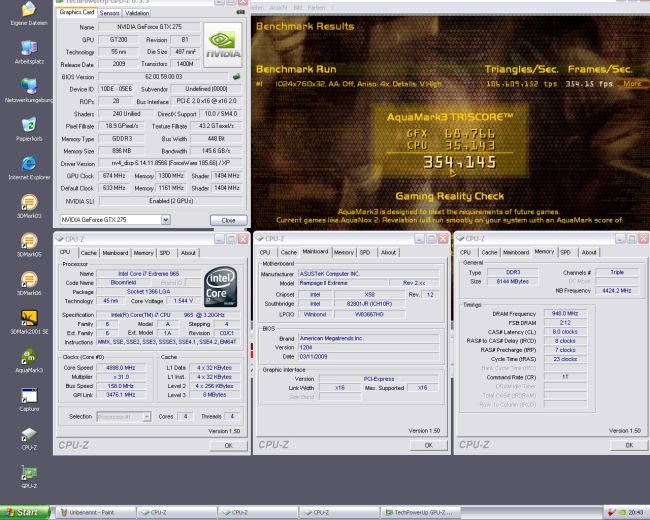Switch to first CPU-Z taskbar item
Image resolution: width=650 pixels, height=520 pixels.
click(x=177, y=513)
